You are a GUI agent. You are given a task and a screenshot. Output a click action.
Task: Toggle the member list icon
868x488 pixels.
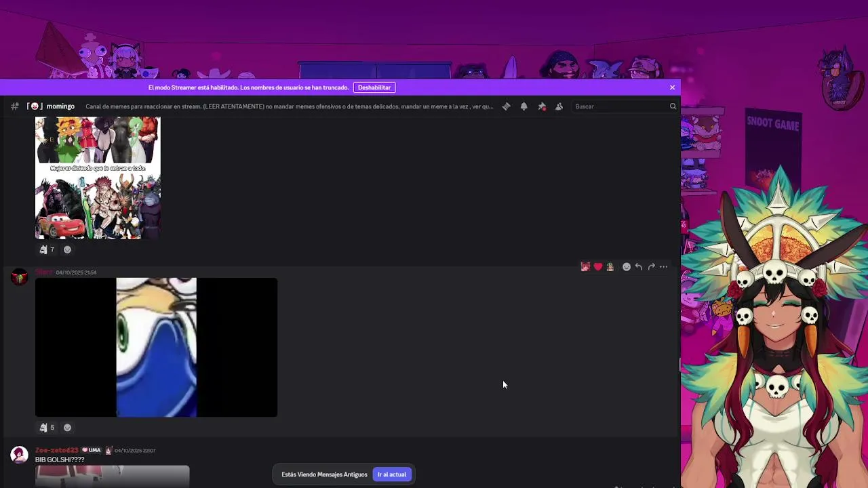(559, 106)
